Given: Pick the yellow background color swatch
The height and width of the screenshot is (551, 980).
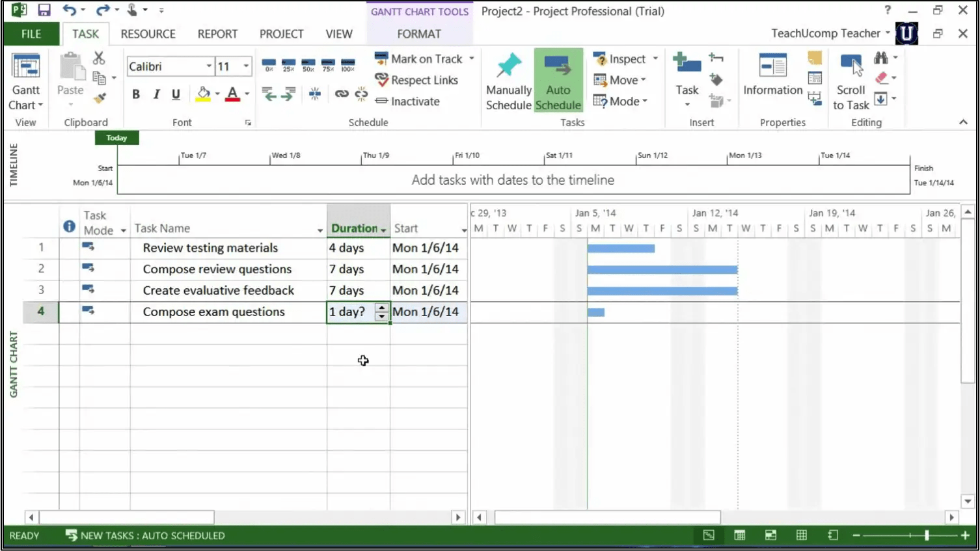Looking at the screenshot, I should (x=203, y=94).
